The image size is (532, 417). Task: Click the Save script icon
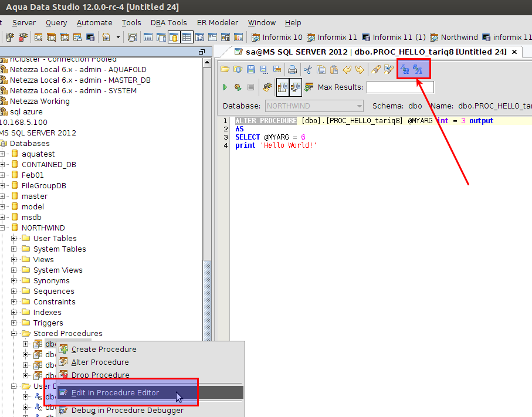coord(250,70)
